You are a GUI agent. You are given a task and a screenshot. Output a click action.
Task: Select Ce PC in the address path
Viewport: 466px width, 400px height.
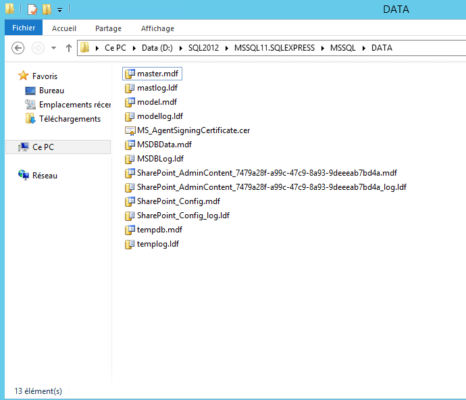(x=115, y=48)
